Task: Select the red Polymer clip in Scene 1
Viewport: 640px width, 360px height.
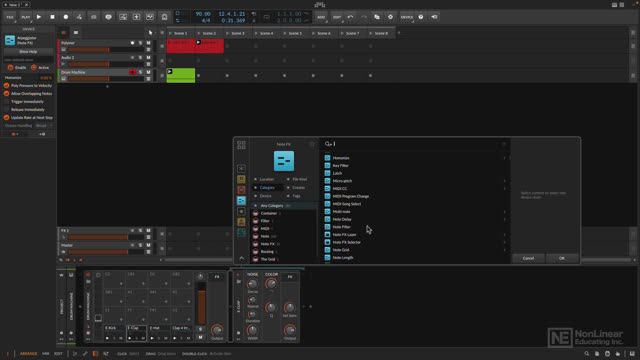Action: pyautogui.click(x=181, y=46)
